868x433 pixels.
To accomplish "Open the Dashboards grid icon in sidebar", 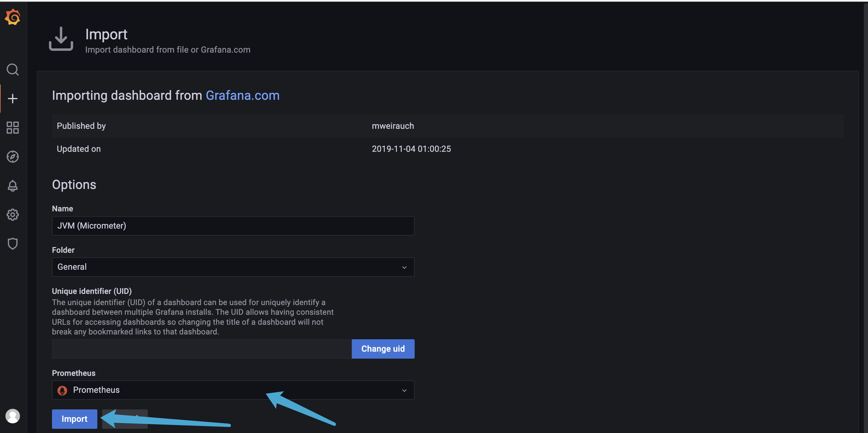I will coord(13,128).
